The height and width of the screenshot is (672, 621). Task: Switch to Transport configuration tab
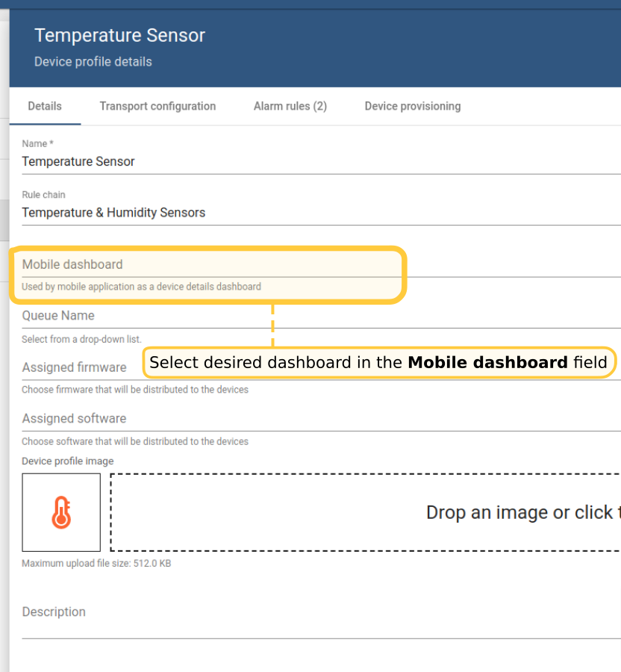click(x=157, y=106)
